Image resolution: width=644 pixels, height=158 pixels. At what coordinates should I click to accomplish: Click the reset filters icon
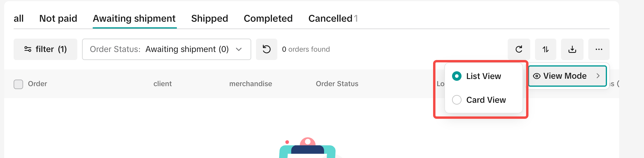click(267, 49)
